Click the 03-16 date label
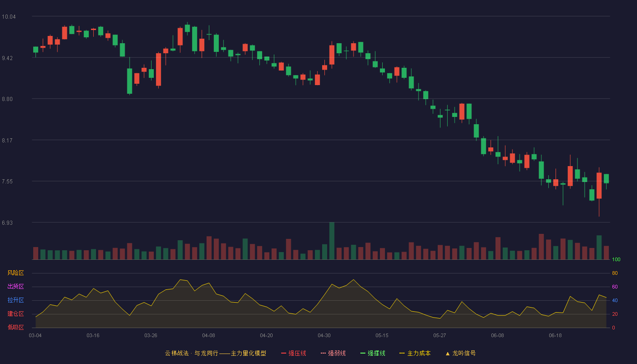Screen dimensions: 637x364 coord(93,335)
